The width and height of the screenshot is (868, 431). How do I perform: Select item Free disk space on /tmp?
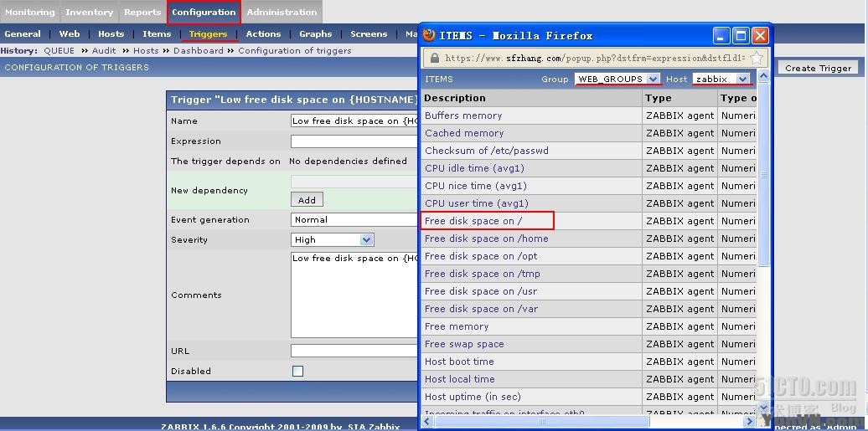(x=482, y=274)
